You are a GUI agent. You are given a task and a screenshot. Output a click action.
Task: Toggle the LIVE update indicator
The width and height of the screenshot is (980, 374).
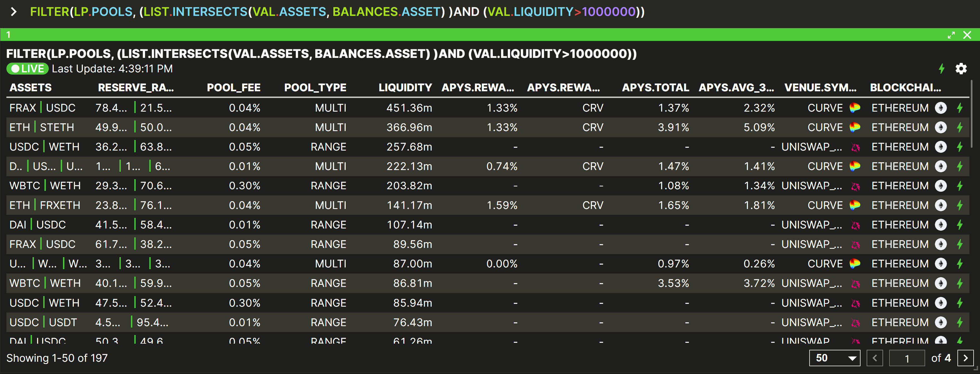tap(27, 69)
